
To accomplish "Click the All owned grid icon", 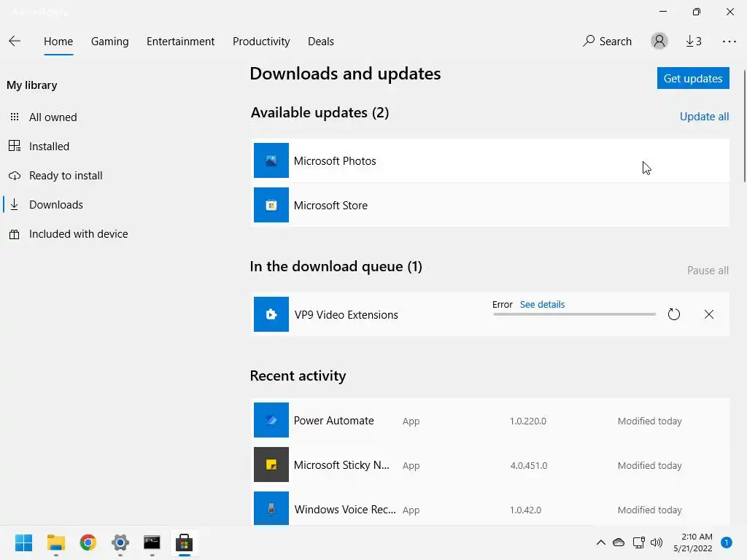I will 15,117.
